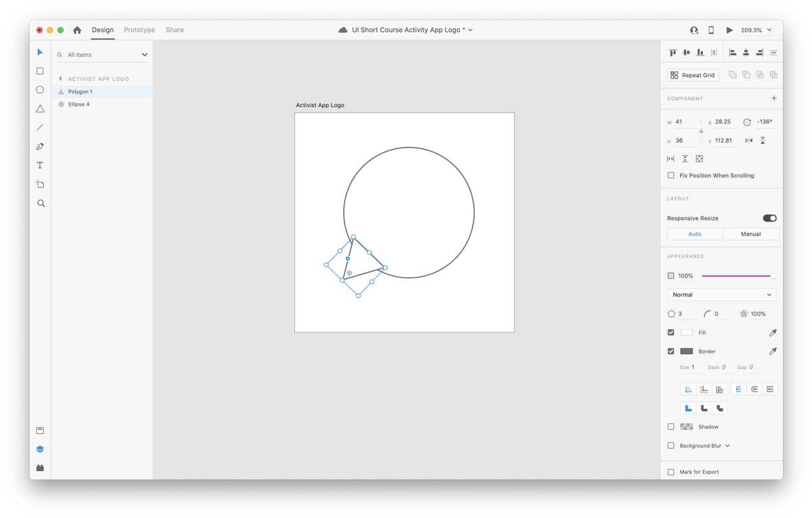Select the Line tool

(x=40, y=127)
